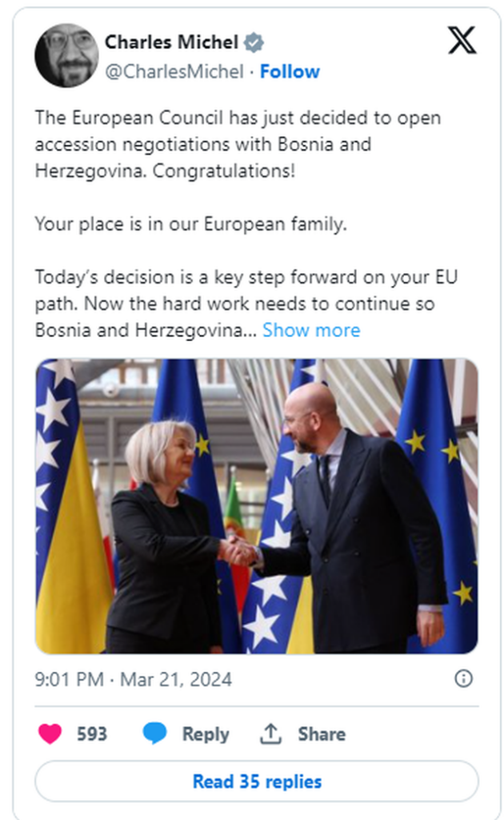This screenshot has width=504, height=820.
Task: Follow the @CharlesMichel account
Action: click(x=290, y=71)
